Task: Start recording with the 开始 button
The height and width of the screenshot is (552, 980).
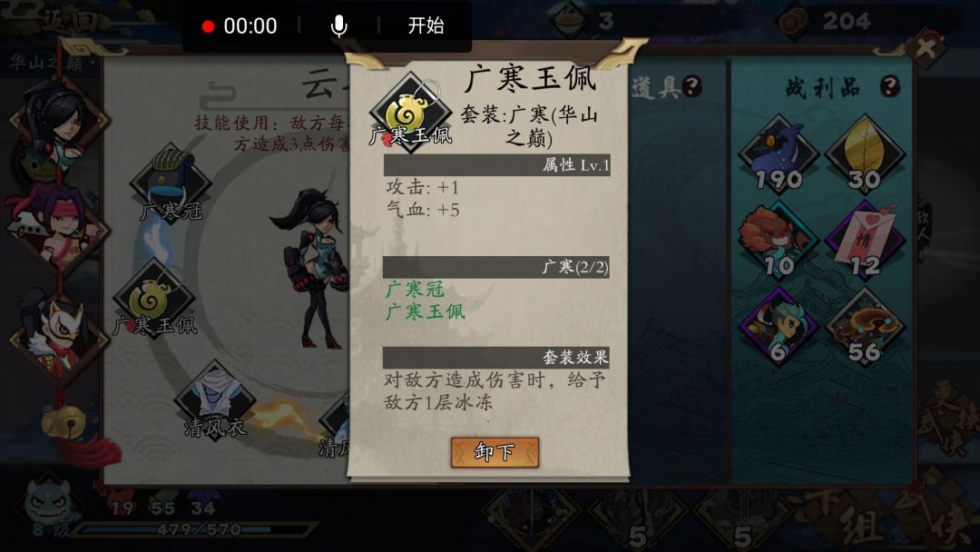Action: coord(426,25)
